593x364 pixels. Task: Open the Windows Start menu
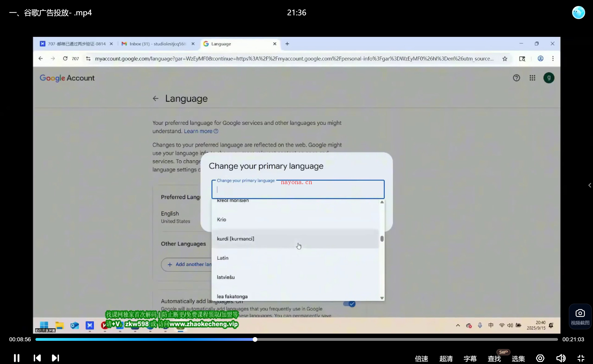pos(44,325)
